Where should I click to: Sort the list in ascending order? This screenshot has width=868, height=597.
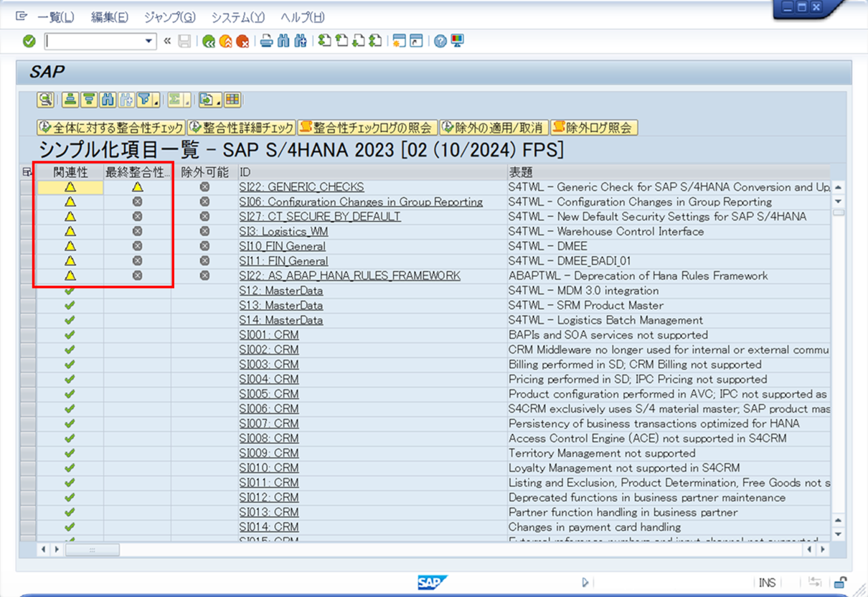(x=70, y=100)
